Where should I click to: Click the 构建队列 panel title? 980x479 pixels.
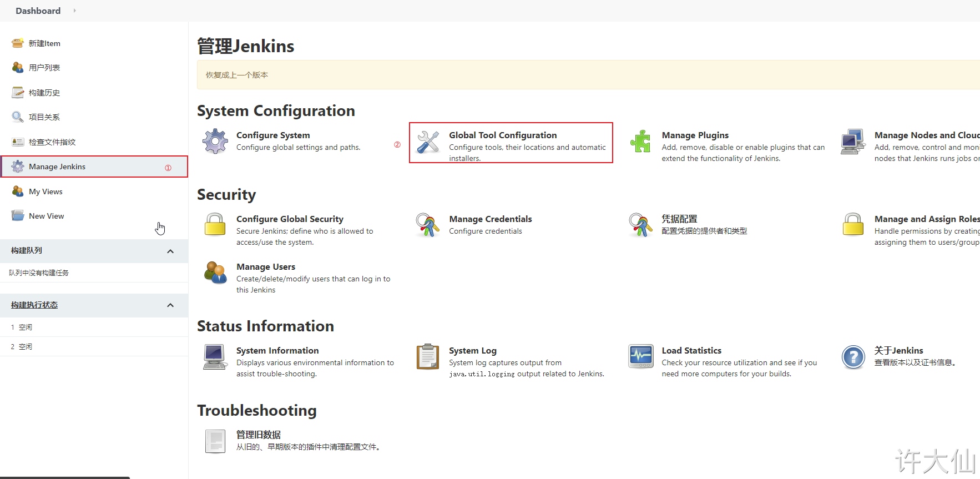27,250
